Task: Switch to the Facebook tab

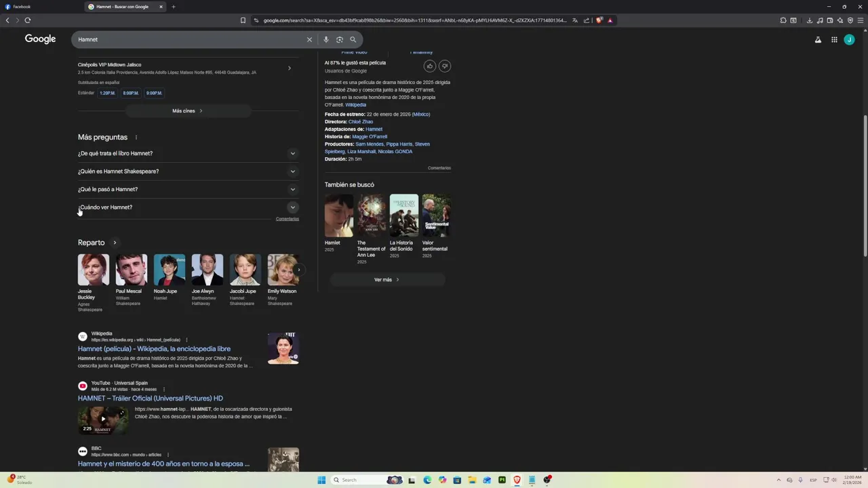Action: coord(41,7)
